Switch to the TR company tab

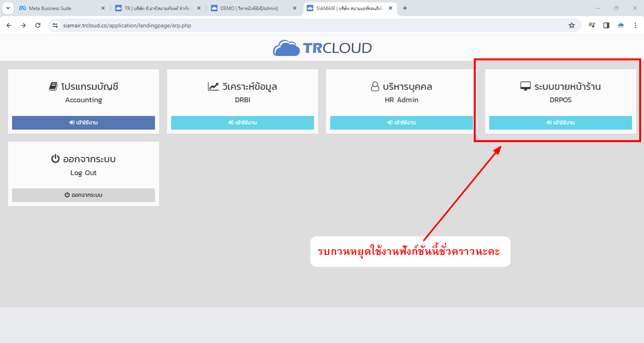[x=157, y=8]
